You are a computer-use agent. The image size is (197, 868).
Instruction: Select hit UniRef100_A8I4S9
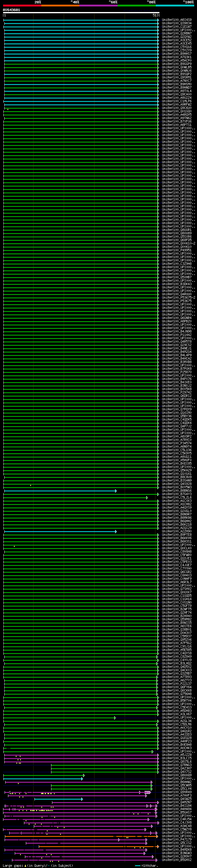coord(176,20)
